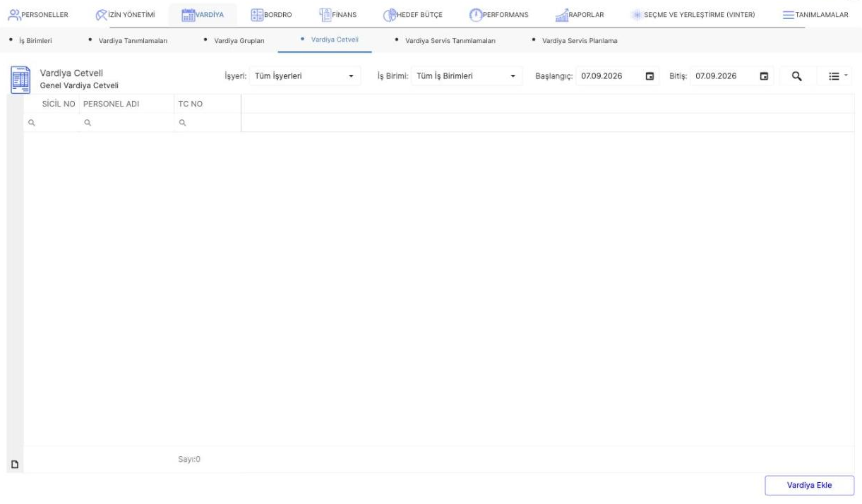Screen dimensions: 862x504
Task: Click the Tanımlamalar hamburger icon
Action: click(789, 15)
